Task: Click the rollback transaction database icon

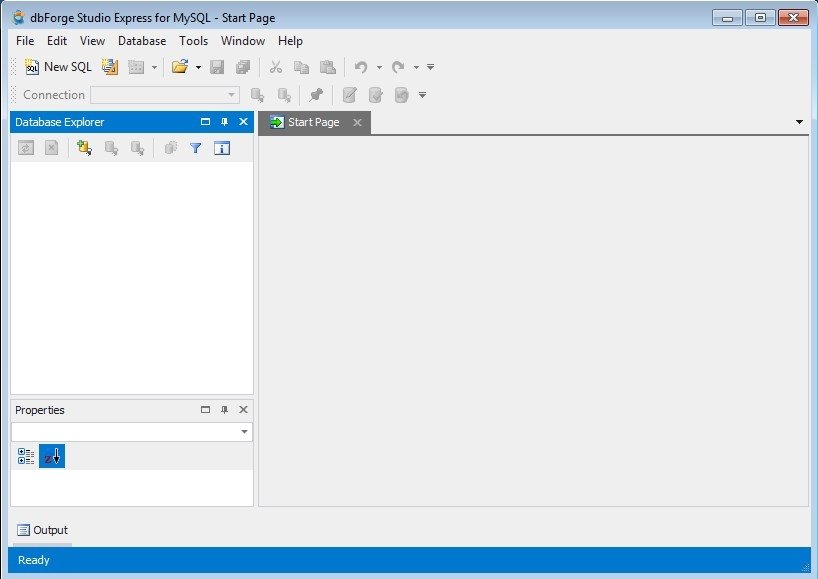Action: pos(402,95)
